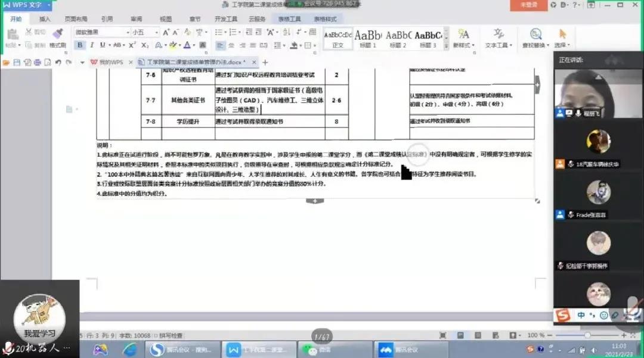644x358 pixels.
Task: Click the zoom slider in status bar
Action: click(587, 335)
